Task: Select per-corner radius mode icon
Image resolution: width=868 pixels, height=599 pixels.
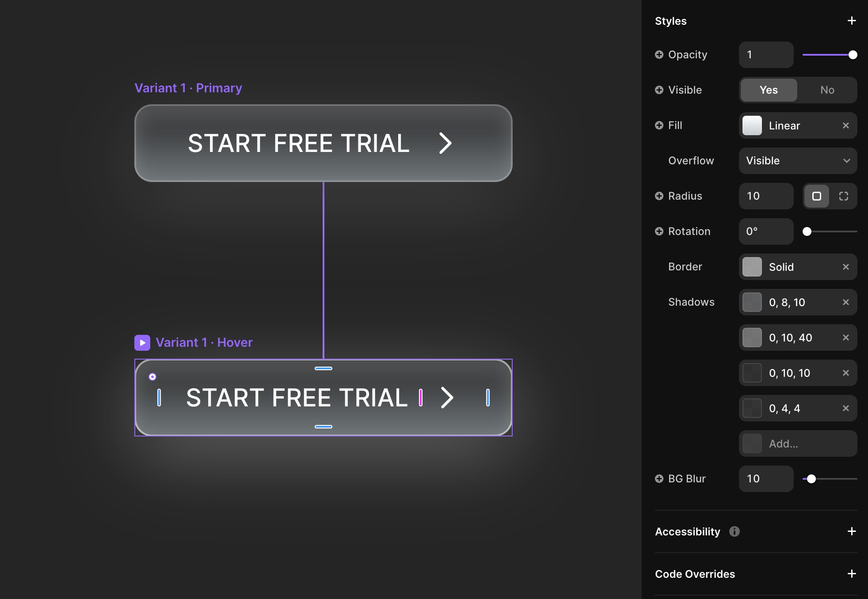Action: click(x=843, y=196)
